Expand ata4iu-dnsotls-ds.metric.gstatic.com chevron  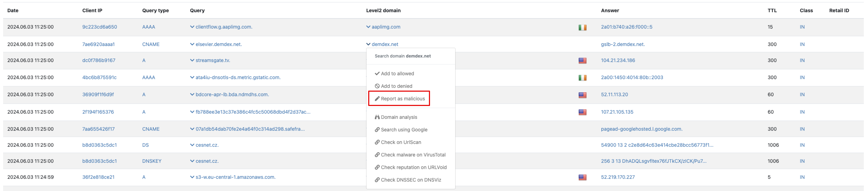click(192, 77)
